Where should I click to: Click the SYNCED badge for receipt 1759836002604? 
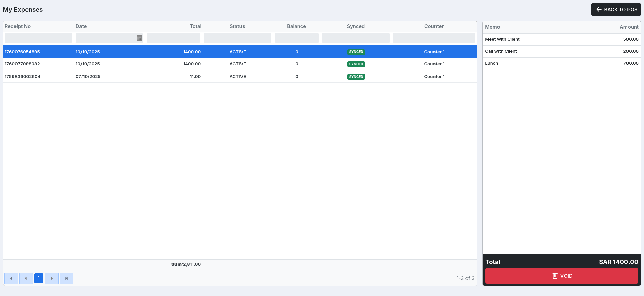click(x=356, y=77)
